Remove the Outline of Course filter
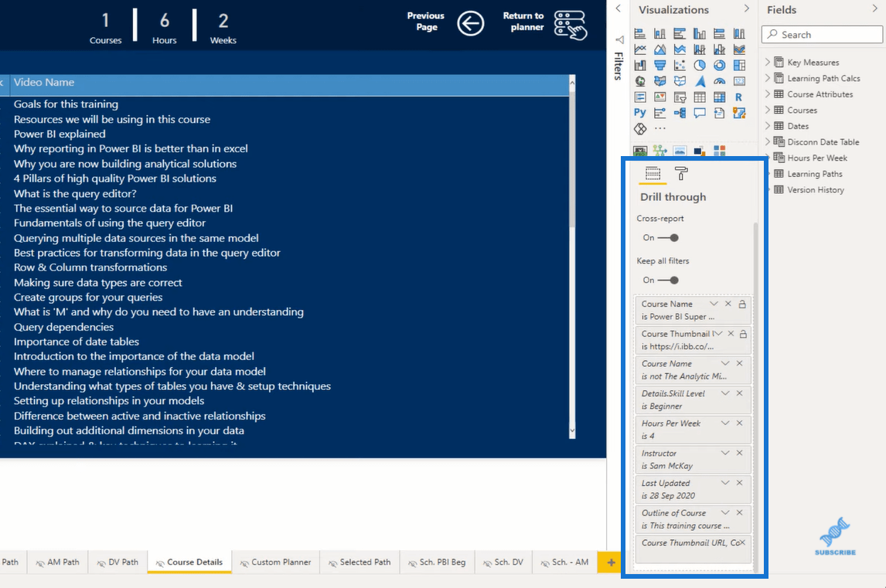This screenshot has width=886, height=588. [x=740, y=513]
